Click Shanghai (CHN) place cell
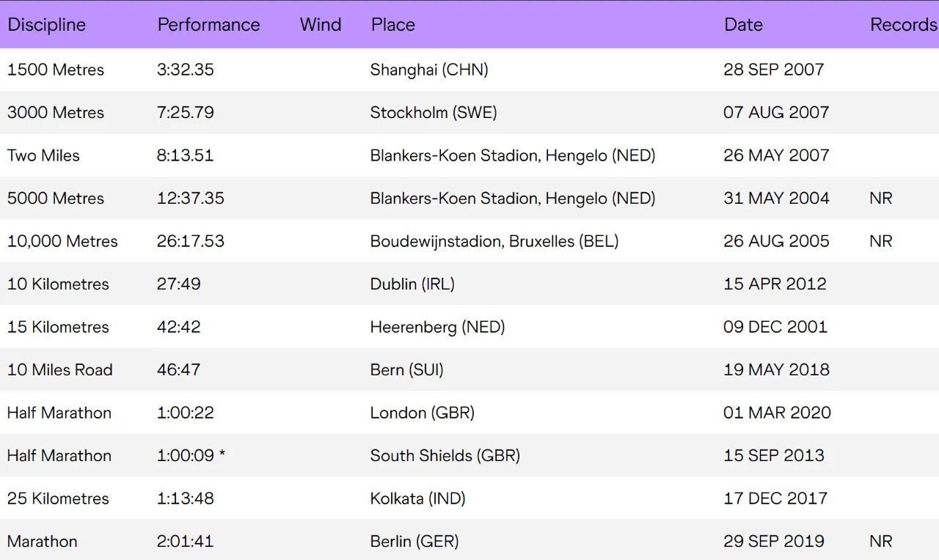The width and height of the screenshot is (939, 560). (x=429, y=70)
